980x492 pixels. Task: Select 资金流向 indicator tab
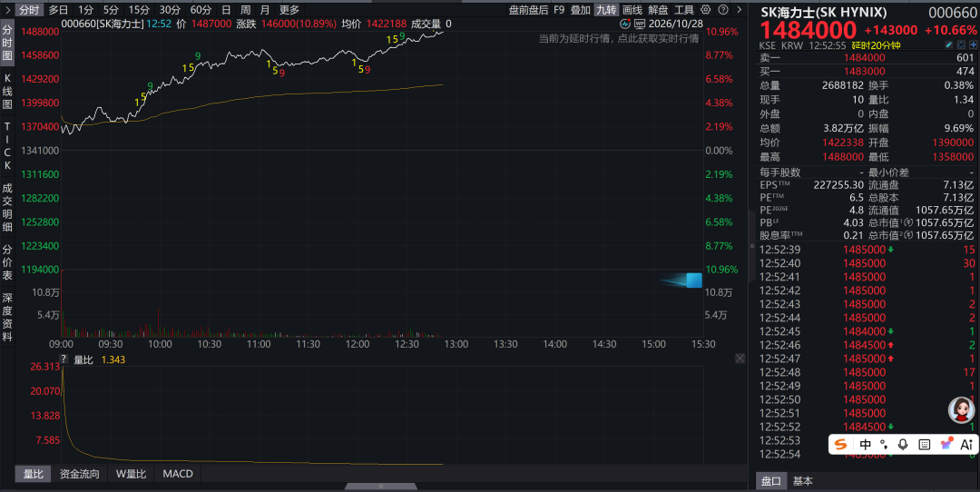tap(79, 474)
